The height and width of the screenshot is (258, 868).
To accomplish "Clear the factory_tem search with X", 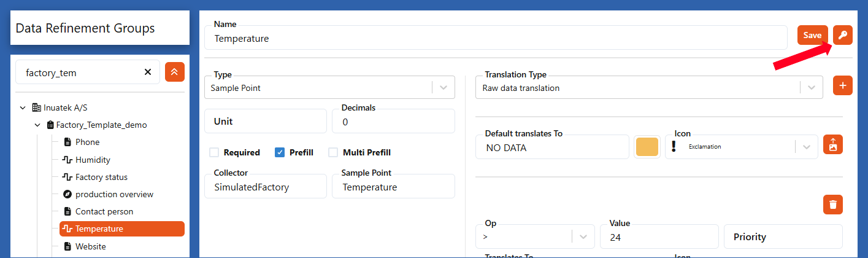I will tap(147, 72).
